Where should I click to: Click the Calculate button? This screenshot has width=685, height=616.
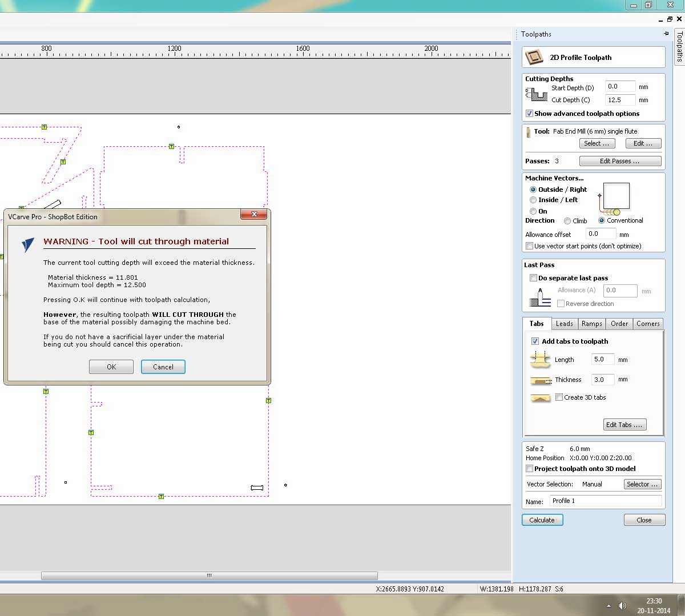(542, 520)
